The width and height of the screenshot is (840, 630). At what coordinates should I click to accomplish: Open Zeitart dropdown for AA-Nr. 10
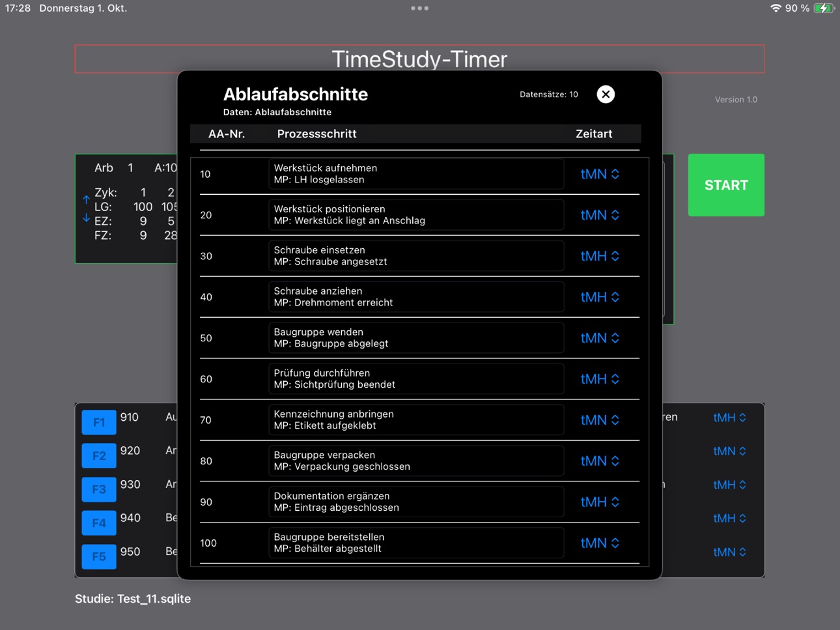(x=600, y=174)
